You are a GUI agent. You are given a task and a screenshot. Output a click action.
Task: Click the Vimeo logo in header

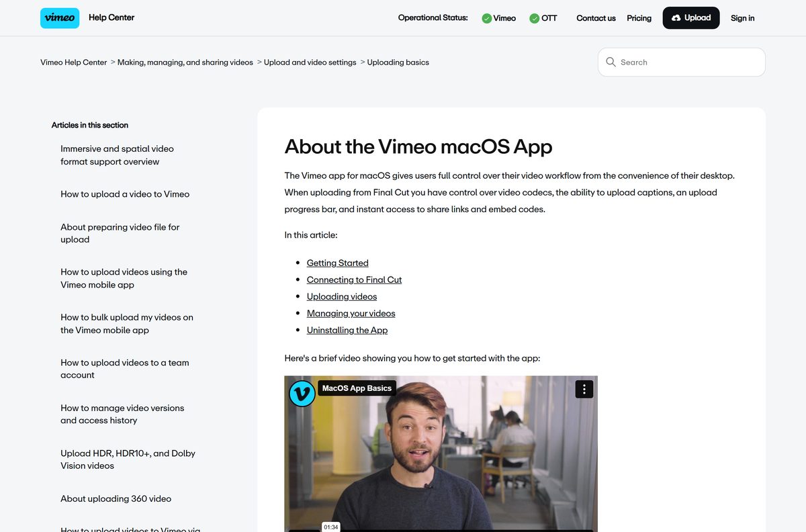[60, 18]
